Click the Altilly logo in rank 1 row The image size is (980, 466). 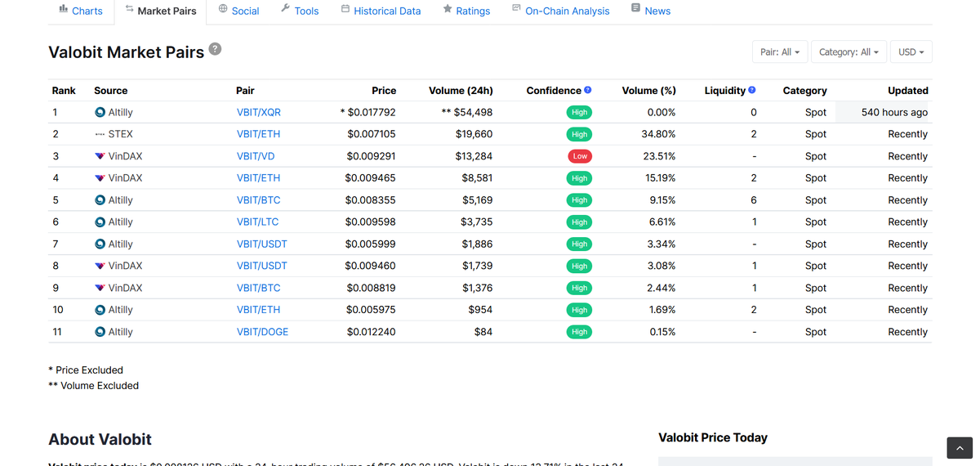tap(100, 112)
